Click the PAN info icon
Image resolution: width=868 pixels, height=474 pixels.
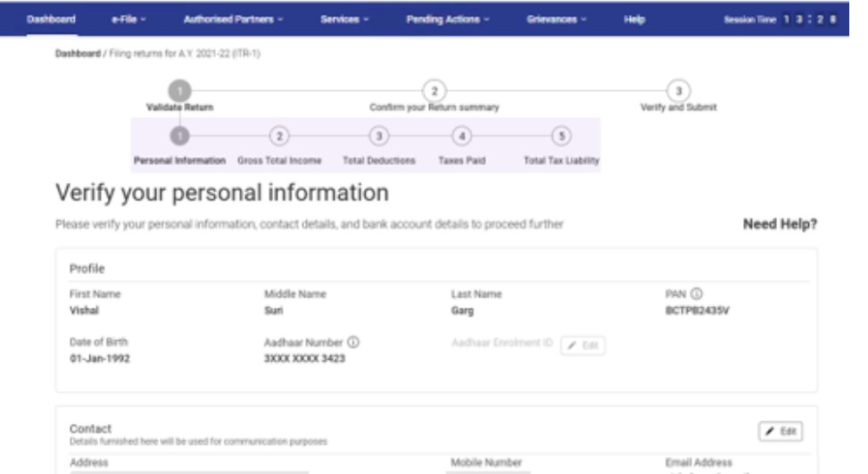(x=697, y=294)
